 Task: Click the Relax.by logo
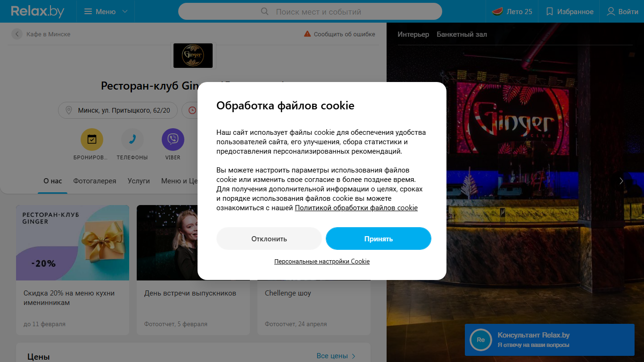(38, 11)
